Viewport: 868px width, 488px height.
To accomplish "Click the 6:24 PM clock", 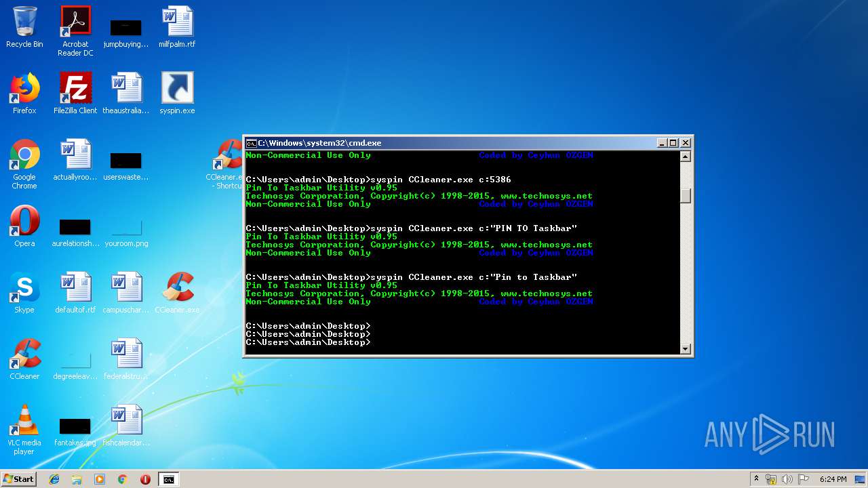I will click(833, 479).
